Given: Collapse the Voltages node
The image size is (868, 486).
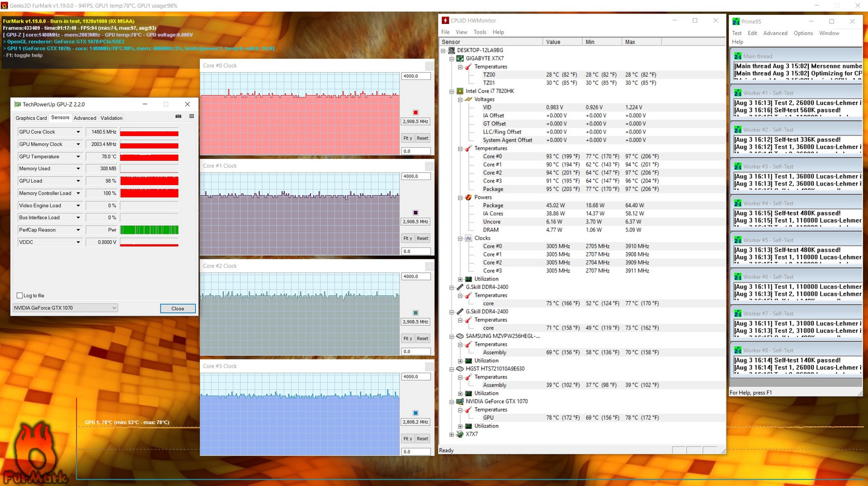Looking at the screenshot, I should point(460,99).
